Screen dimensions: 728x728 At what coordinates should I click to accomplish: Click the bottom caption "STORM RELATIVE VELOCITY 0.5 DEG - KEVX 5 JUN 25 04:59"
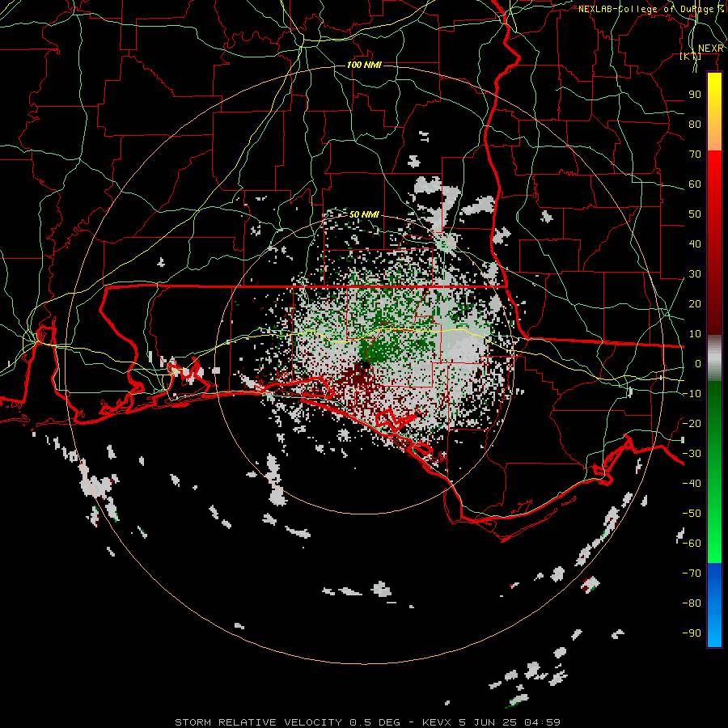pyautogui.click(x=367, y=722)
